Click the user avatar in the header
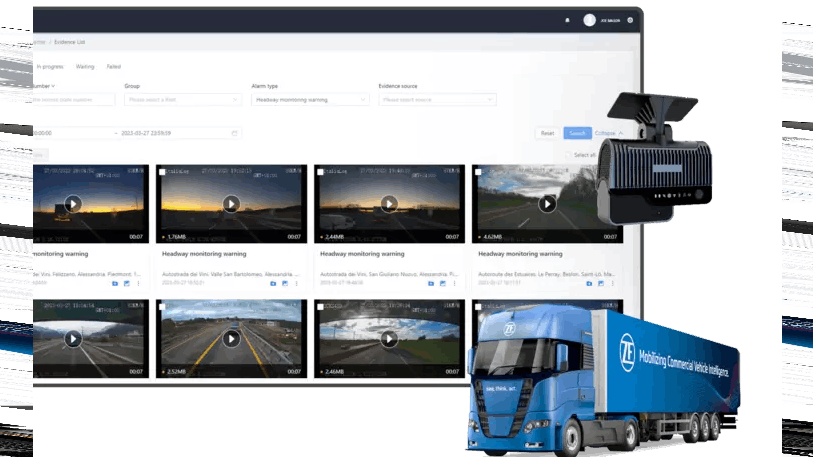Screen dimensions: 813x457 (x=589, y=20)
